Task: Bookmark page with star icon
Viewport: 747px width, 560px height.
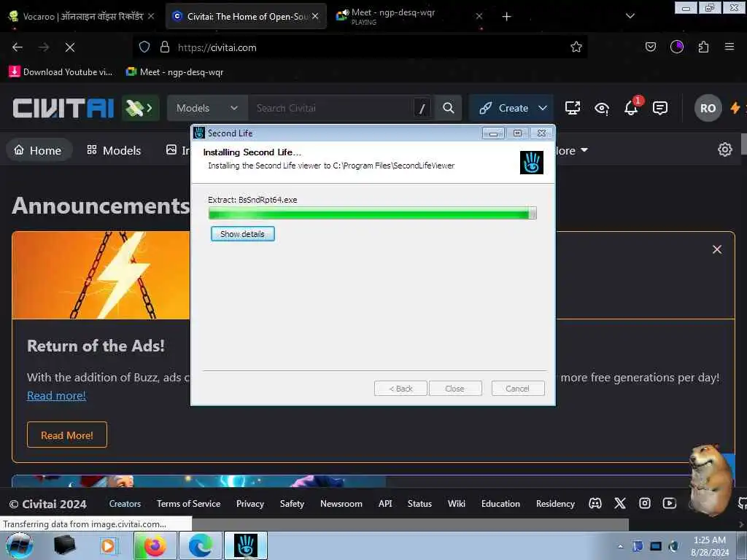Action: pyautogui.click(x=576, y=47)
